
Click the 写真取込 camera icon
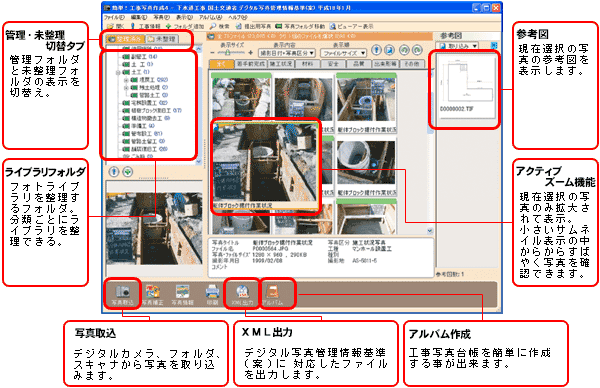122,292
